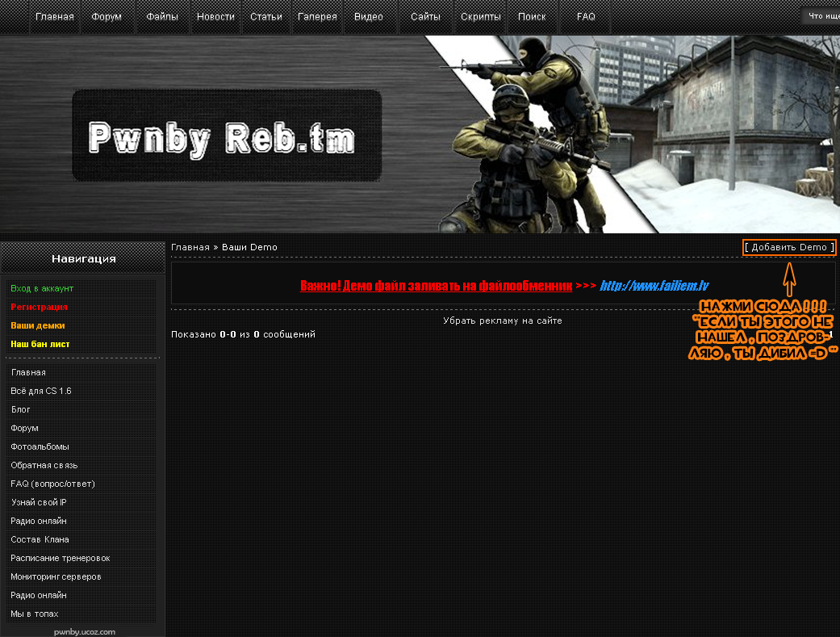Click 'Обратная связь' in the sidebar
This screenshot has height=637, width=840.
pyautogui.click(x=44, y=465)
